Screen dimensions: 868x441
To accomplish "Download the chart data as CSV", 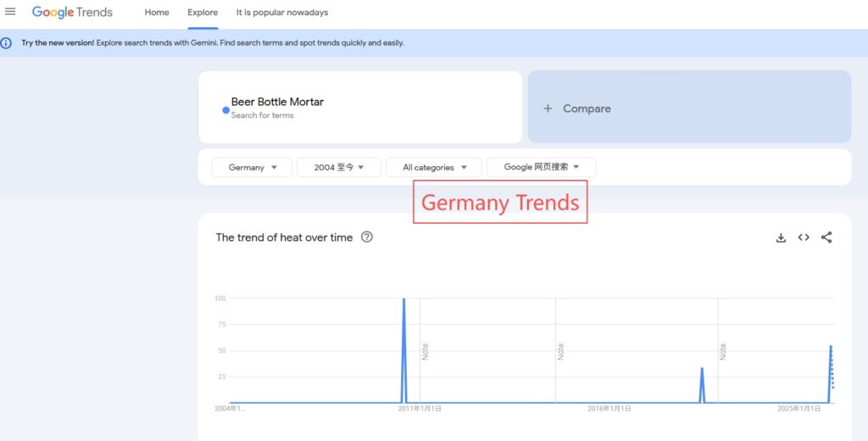I will click(x=781, y=237).
